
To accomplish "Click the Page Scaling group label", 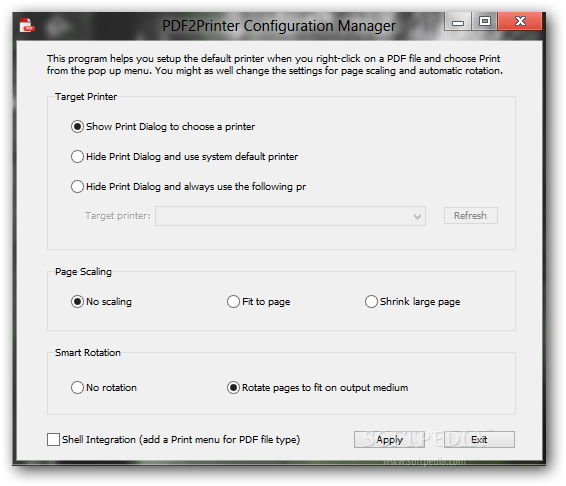I will click(x=83, y=272).
